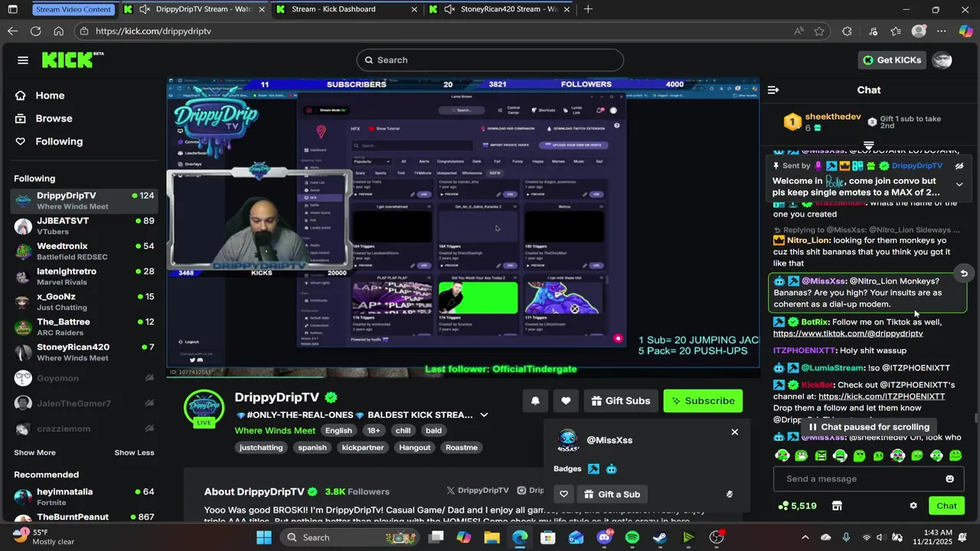The height and width of the screenshot is (551, 980).
Task: Open heyimnatalia recommended channel
Action: [84, 497]
